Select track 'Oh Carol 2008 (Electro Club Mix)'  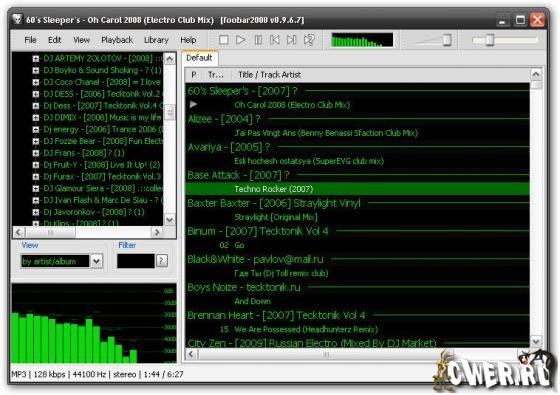click(357, 105)
